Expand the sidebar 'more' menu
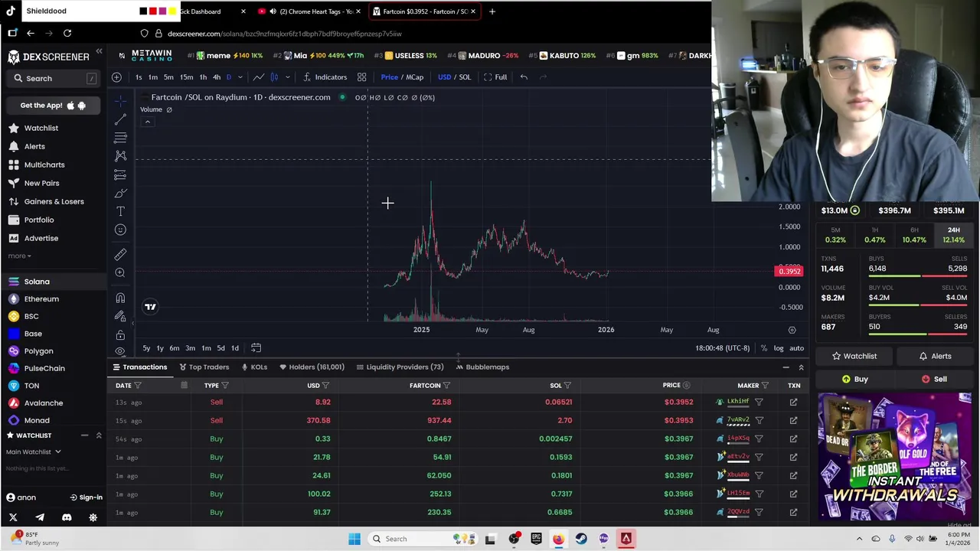 pyautogui.click(x=19, y=256)
